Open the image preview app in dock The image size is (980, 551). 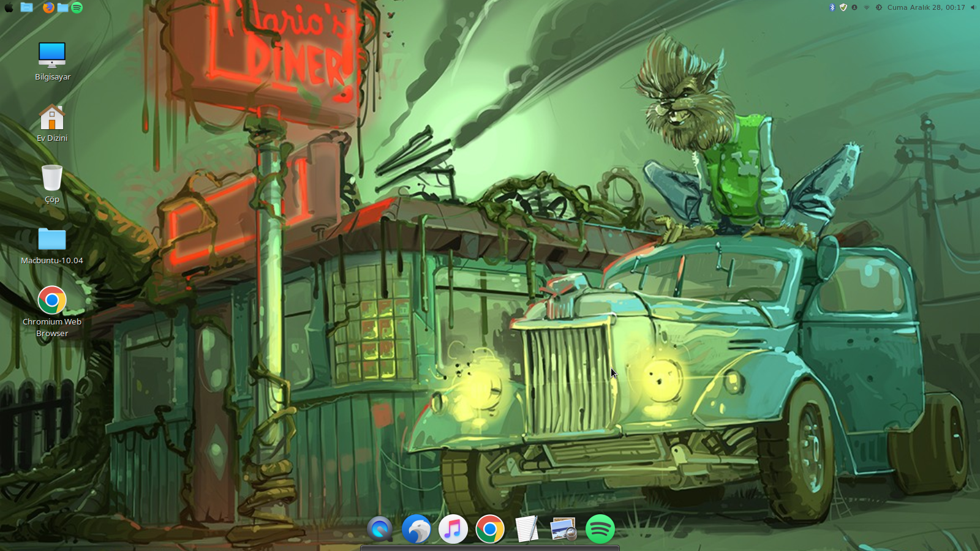[x=563, y=529]
